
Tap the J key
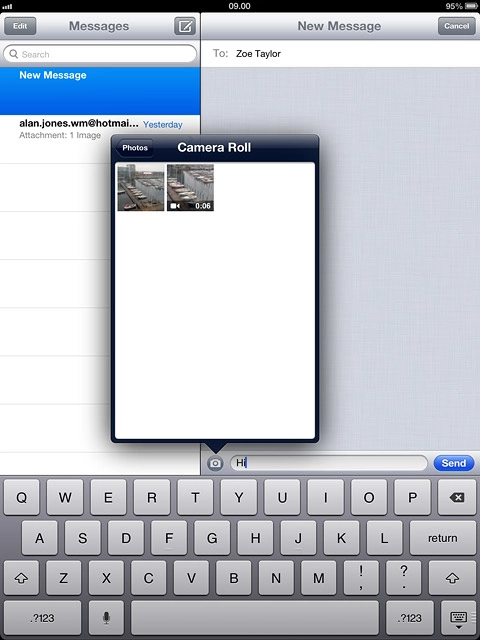coord(298,538)
